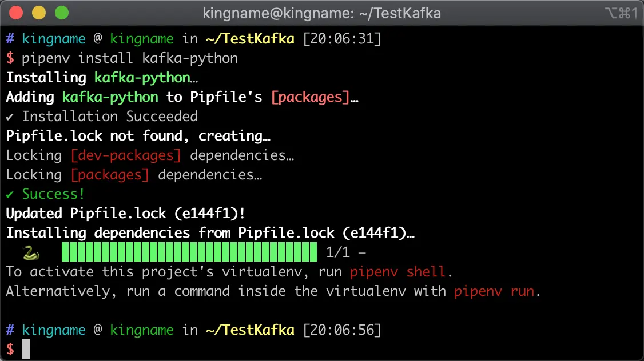
Task: Click the checkmark before Installation Succeeded
Action: click(x=10, y=117)
